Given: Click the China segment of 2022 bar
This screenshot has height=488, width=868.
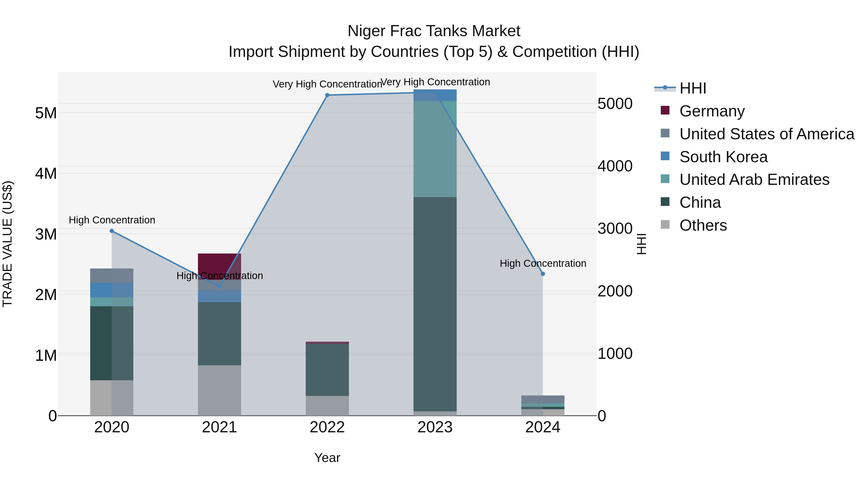Looking at the screenshot, I should [x=327, y=370].
